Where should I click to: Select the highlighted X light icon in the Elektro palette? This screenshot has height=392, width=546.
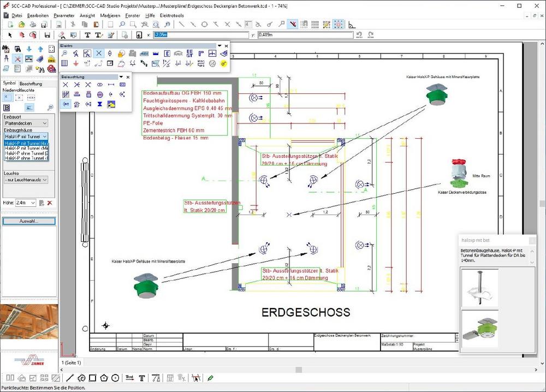click(x=99, y=54)
